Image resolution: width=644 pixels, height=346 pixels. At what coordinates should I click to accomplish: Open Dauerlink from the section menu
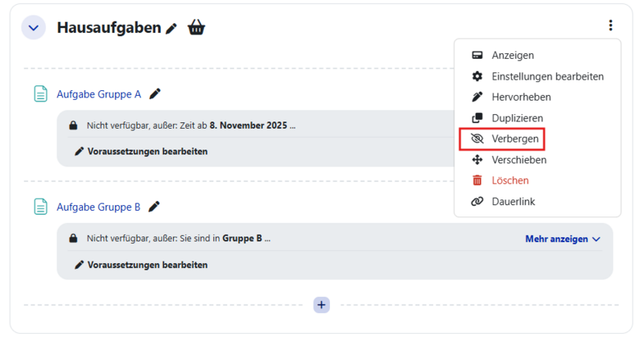513,202
